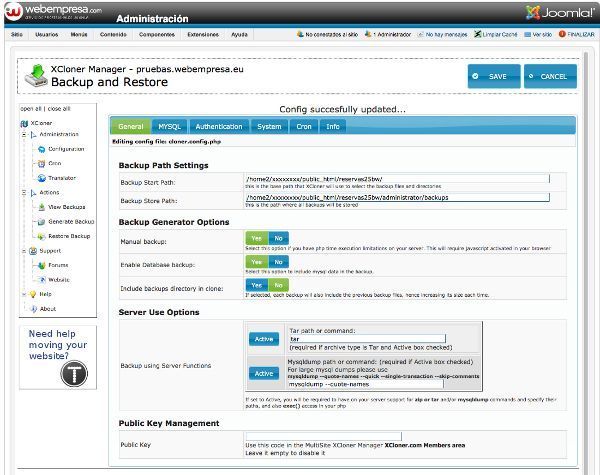Click the XCloner root tree icon
The image size is (600, 475).
[x=24, y=123]
